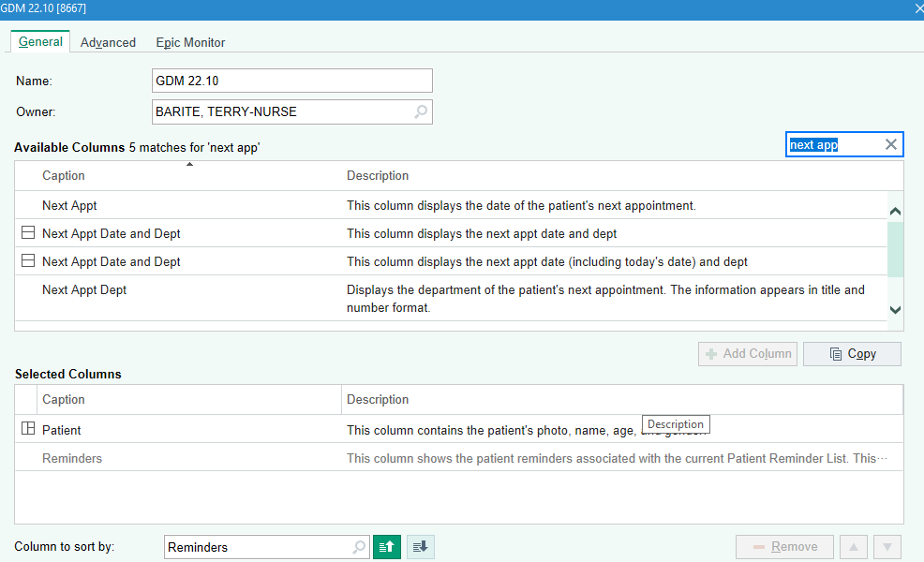924x562 pixels.
Task: Sort descending using the down arrow icon
Action: (420, 547)
